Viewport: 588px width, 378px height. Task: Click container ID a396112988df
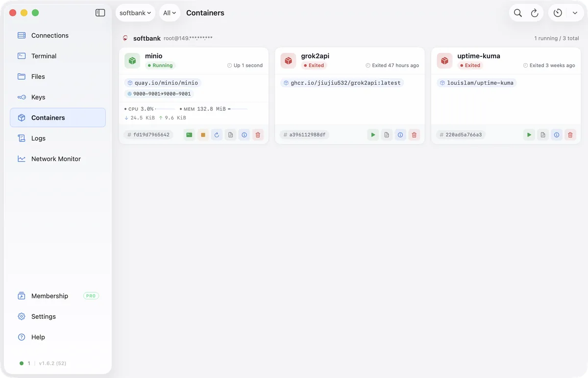[x=305, y=135]
